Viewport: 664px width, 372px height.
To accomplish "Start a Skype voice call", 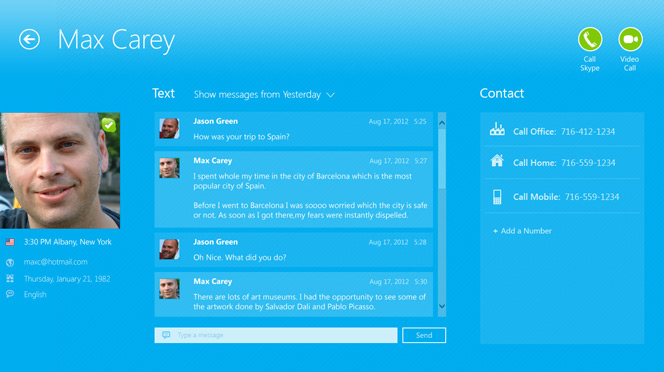I will [590, 39].
